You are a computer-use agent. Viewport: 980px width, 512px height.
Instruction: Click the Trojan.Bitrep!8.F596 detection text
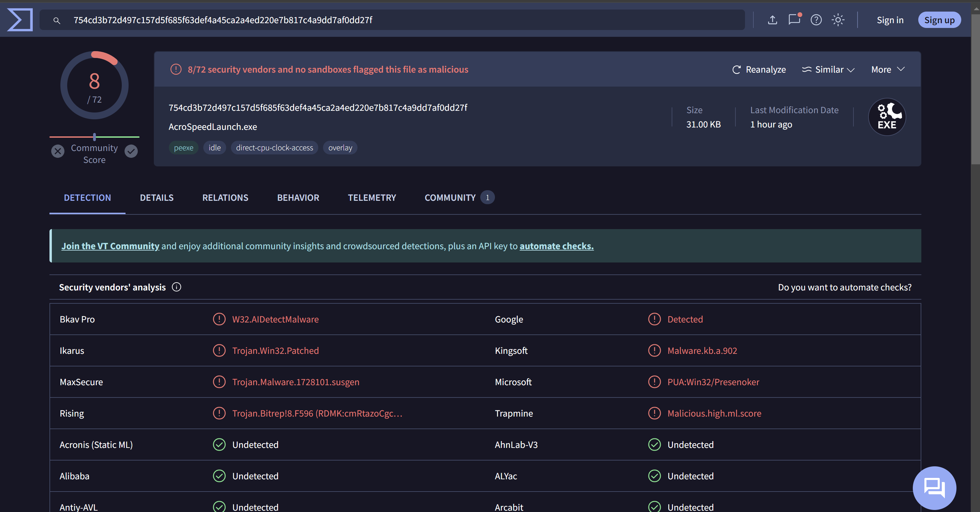317,413
